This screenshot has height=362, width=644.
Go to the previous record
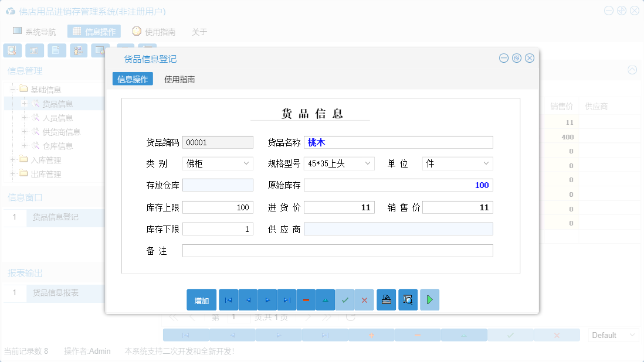[x=248, y=299]
